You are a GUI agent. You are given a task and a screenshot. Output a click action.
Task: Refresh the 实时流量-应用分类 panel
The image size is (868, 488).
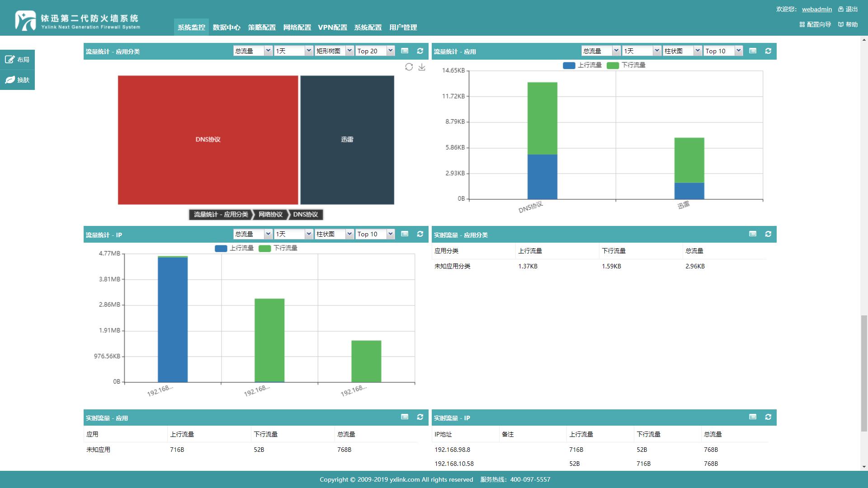click(768, 234)
